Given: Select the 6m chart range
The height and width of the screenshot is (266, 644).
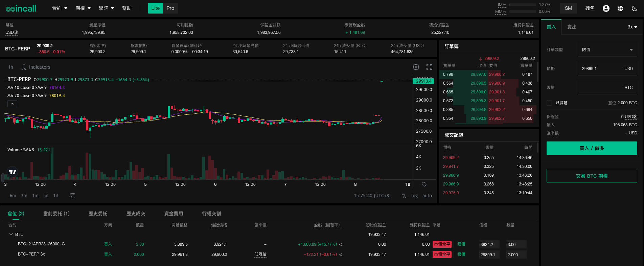Looking at the screenshot, I should click(13, 196).
